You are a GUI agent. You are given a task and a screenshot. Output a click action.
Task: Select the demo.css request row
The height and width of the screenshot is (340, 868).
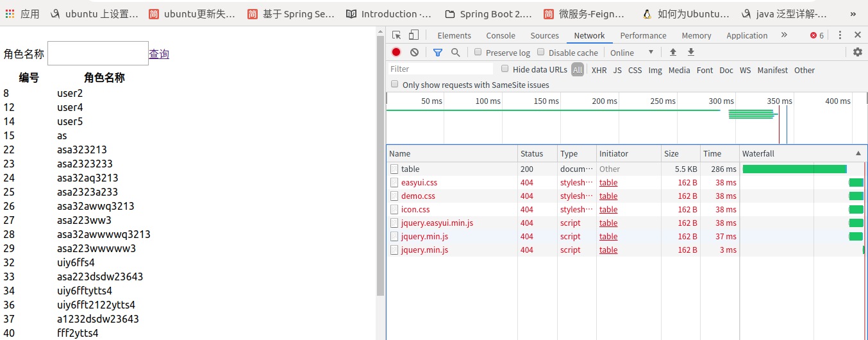(x=626, y=196)
